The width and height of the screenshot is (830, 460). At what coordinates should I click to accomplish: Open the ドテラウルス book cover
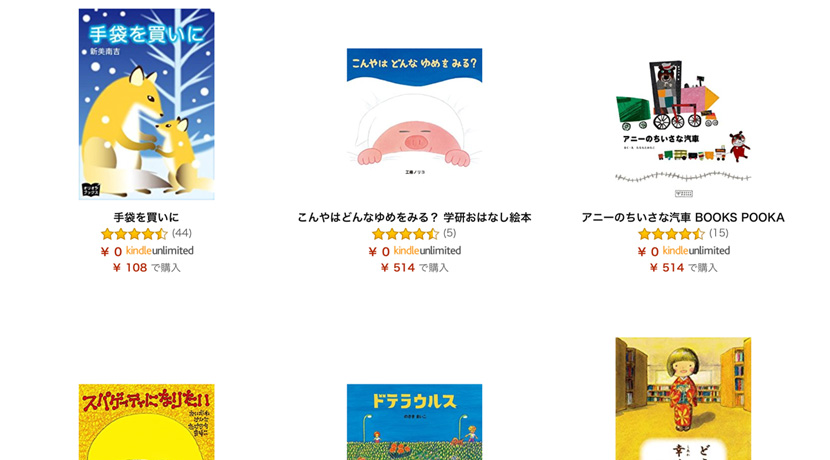pos(414,422)
